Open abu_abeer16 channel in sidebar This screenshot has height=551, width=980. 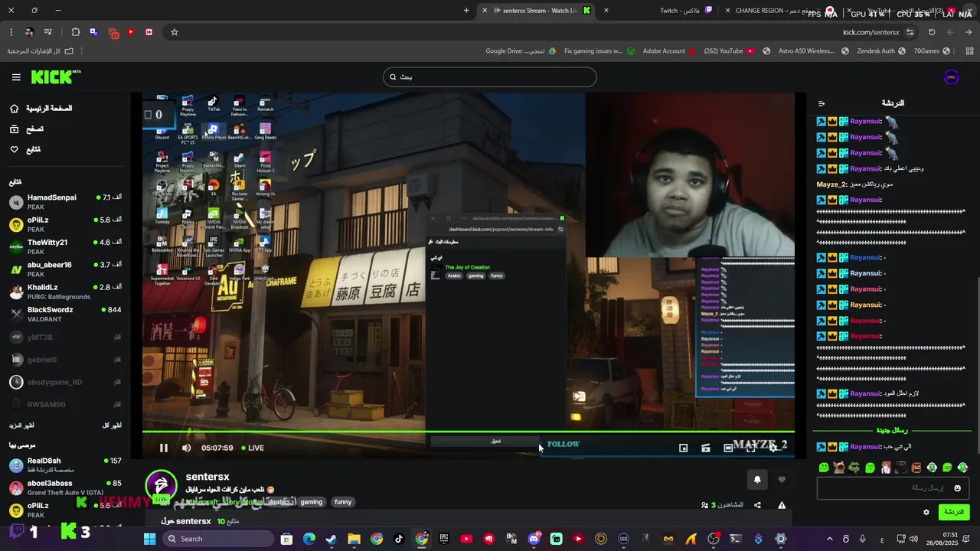tap(65, 269)
